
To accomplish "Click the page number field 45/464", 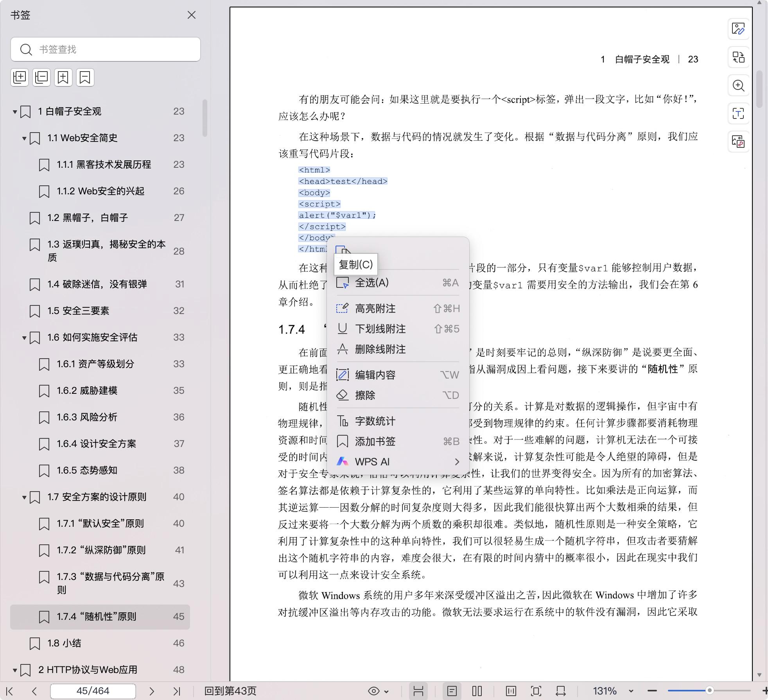I will click(x=93, y=691).
